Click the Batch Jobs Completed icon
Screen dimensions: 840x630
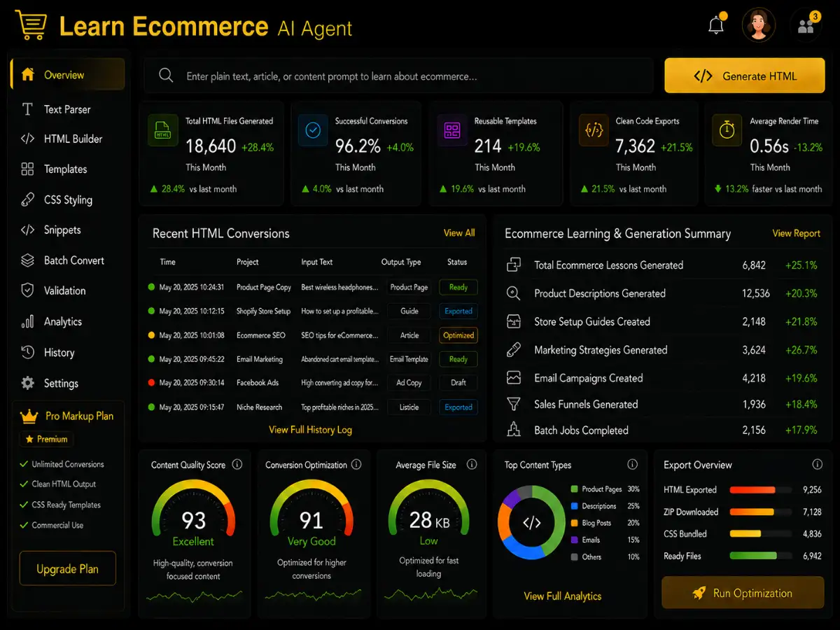[x=514, y=430]
